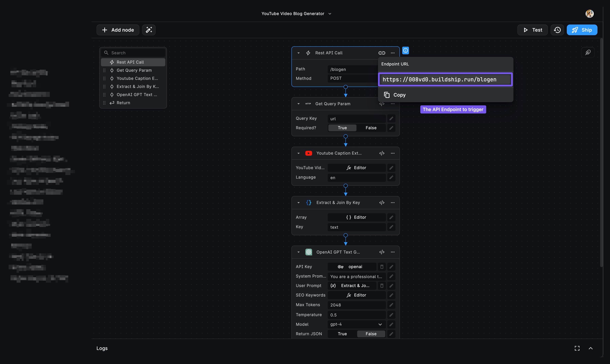This screenshot has width=610, height=364.
Task: Delete the API Key openai value
Action: (x=382, y=267)
